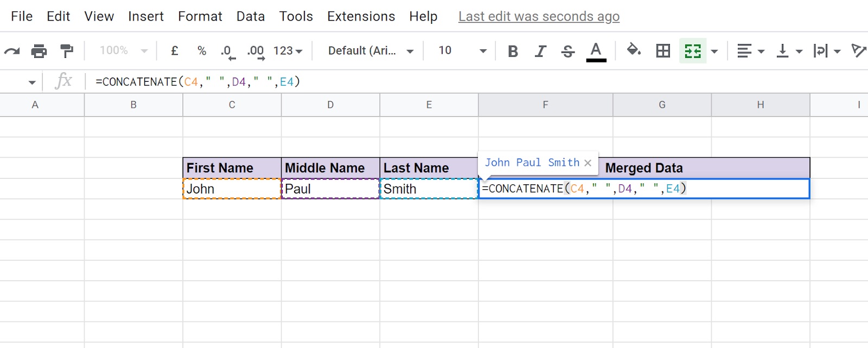Open the Data menu

tap(250, 16)
